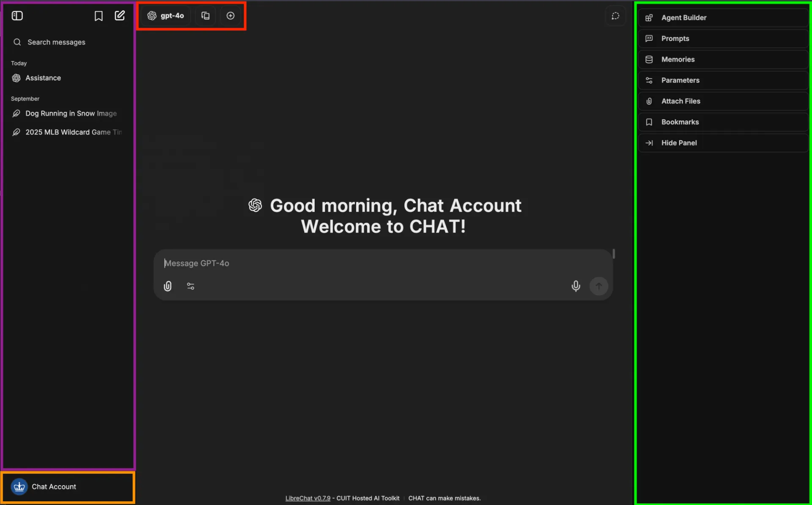Click the microphone voice input icon
This screenshot has height=505, width=812.
point(576,286)
